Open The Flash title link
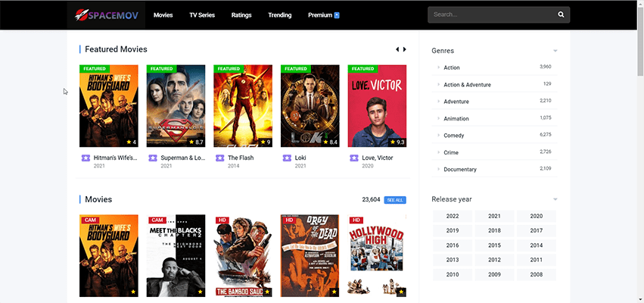The width and height of the screenshot is (644, 303). click(x=241, y=158)
